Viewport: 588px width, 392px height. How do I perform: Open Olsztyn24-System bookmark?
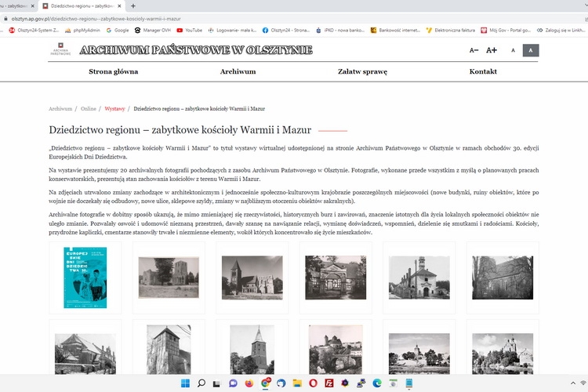(x=34, y=31)
